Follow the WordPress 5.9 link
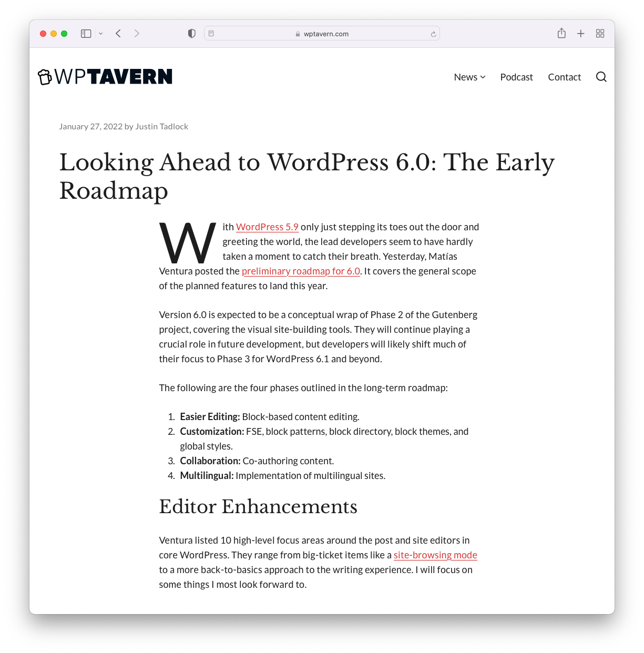This screenshot has width=644, height=653. coord(267,227)
